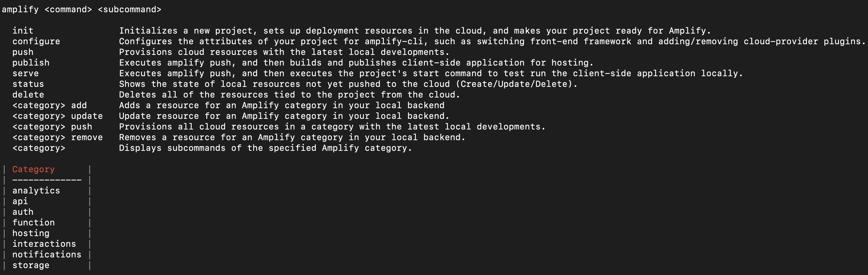Viewport: 868px width, 275px height.
Task: Select the 'publish' command name
Action: coord(31,63)
